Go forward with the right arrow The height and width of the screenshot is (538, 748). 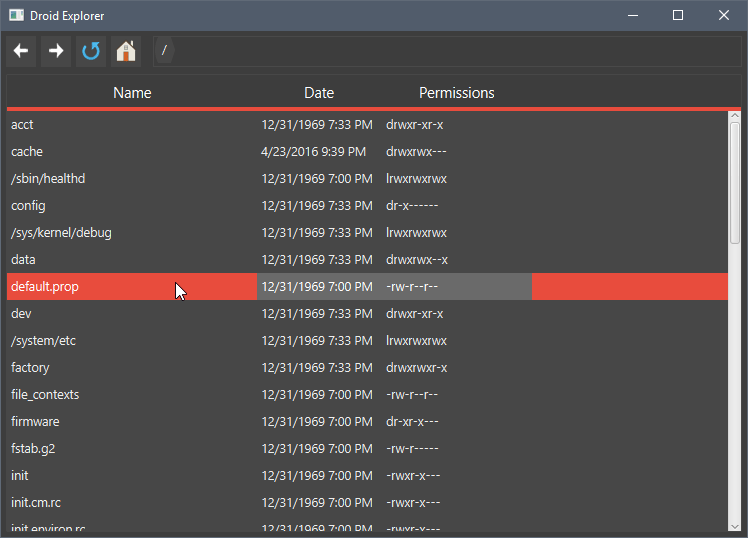(56, 51)
